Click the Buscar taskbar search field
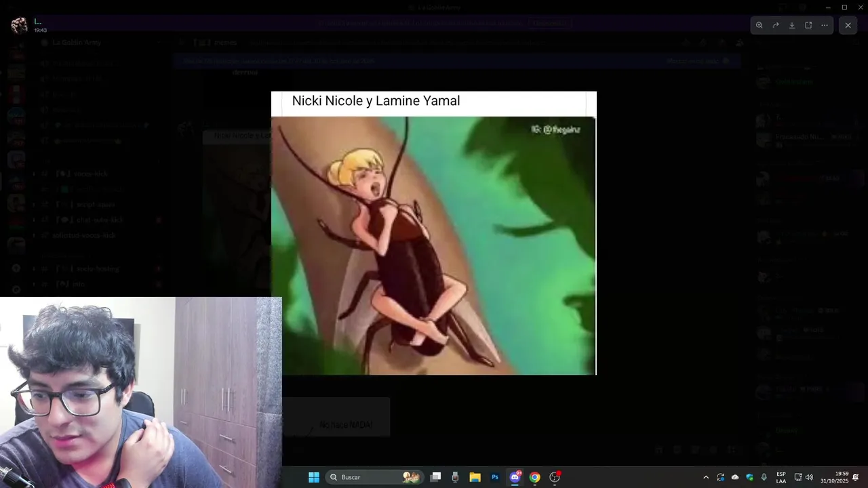The image size is (868, 488). 375,477
